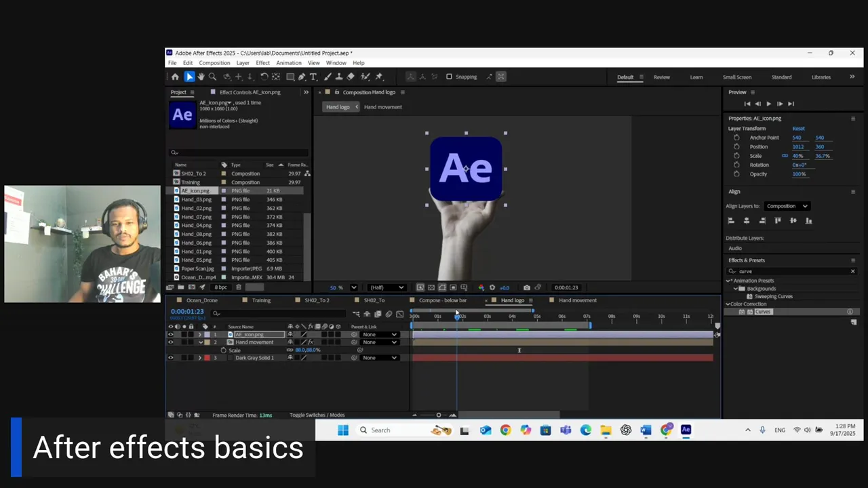Select the Clone Stamp tool
Screen dimensions: 868x488
pos(338,77)
